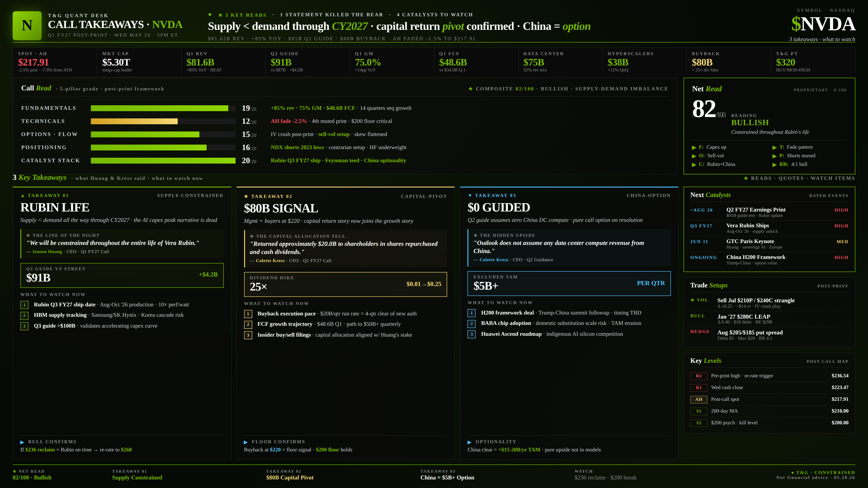
Task: Click "GTC Paris Keynote" in Next Catalysts
Action: coord(750,241)
